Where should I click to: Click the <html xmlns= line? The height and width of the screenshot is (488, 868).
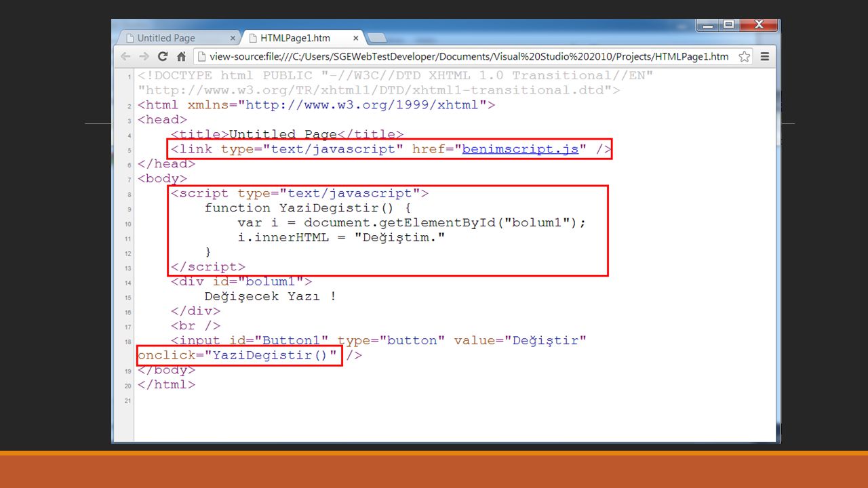click(316, 105)
